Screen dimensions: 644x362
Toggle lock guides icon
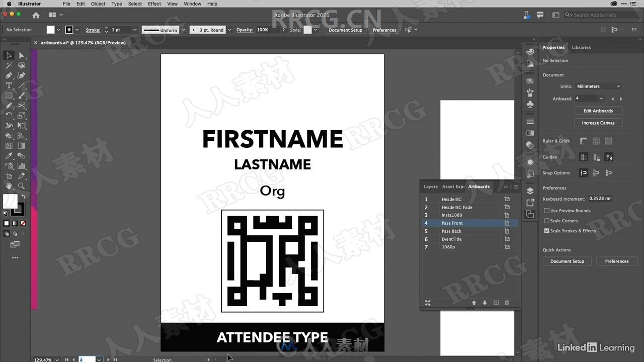596,157
